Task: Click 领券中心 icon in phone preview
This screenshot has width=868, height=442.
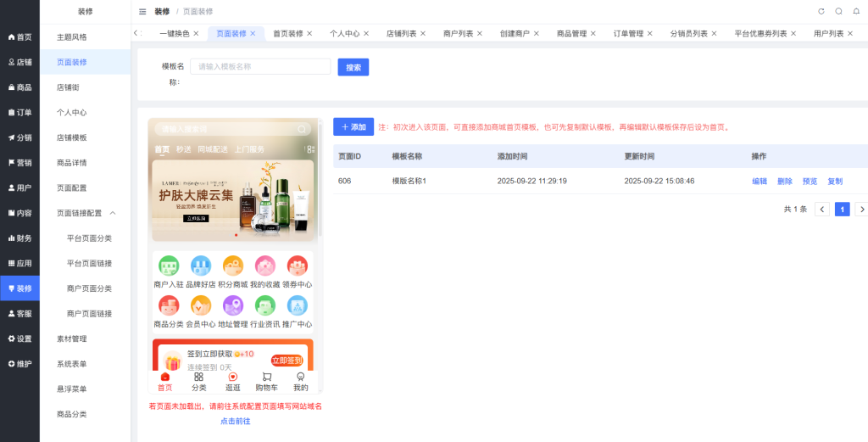Action: [x=298, y=266]
